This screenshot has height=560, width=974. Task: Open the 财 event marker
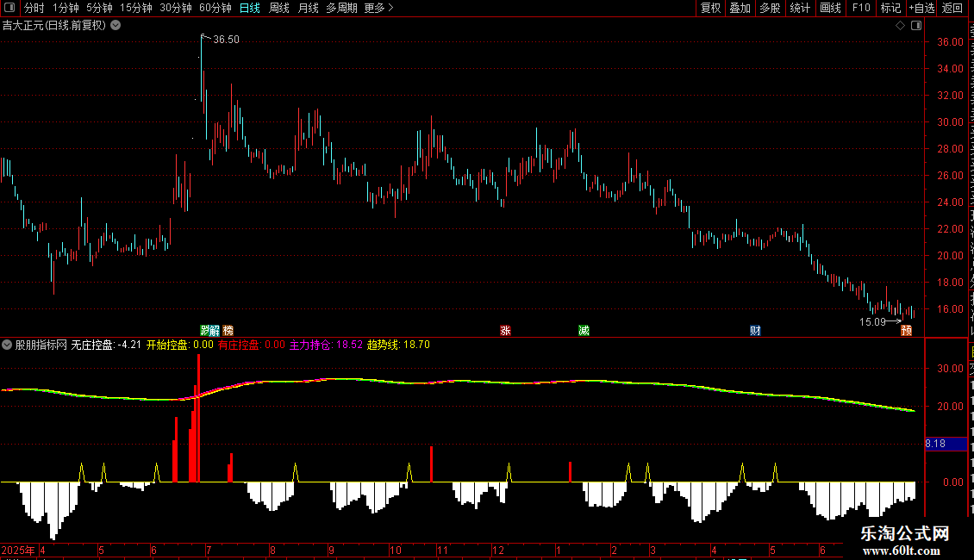click(x=755, y=330)
